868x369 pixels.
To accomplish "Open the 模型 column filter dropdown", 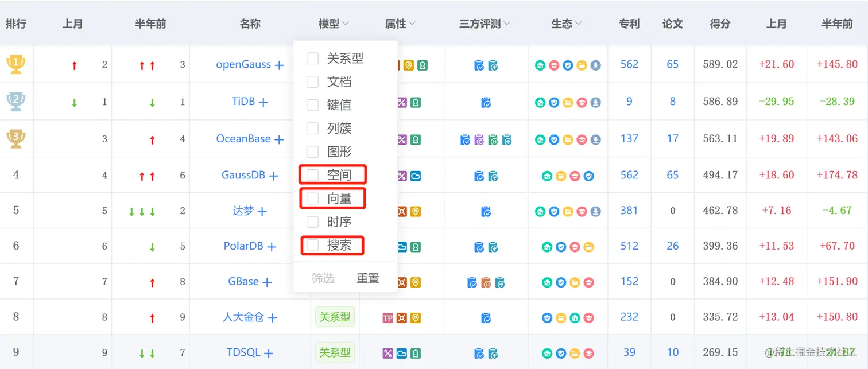I will point(346,24).
